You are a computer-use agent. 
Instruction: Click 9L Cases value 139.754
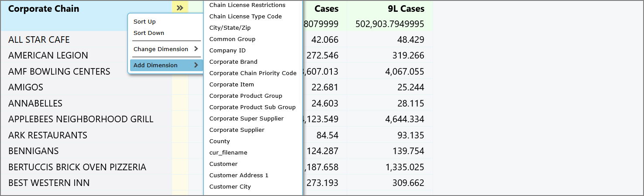click(x=408, y=151)
